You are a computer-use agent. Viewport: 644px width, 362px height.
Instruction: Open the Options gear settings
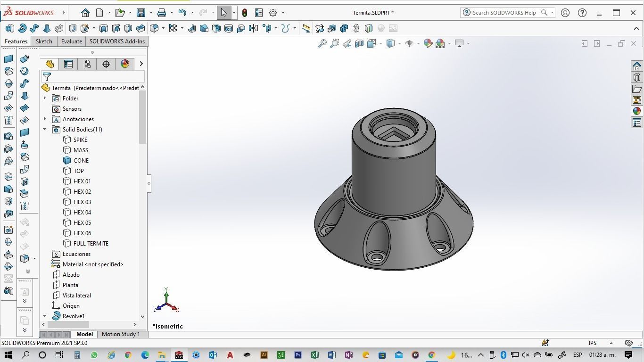point(273,13)
